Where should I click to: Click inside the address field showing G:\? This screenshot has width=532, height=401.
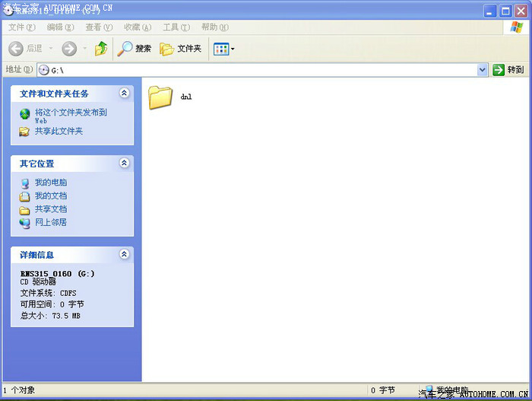click(258, 70)
